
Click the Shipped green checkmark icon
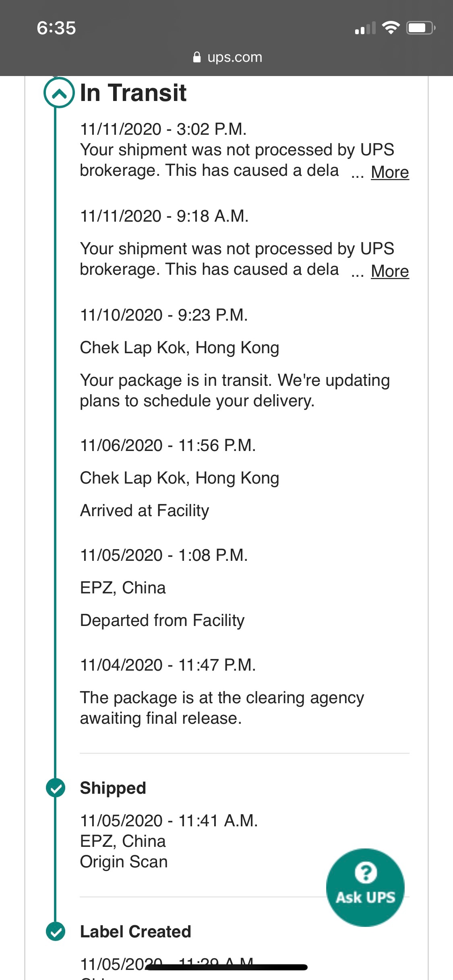pyautogui.click(x=56, y=788)
